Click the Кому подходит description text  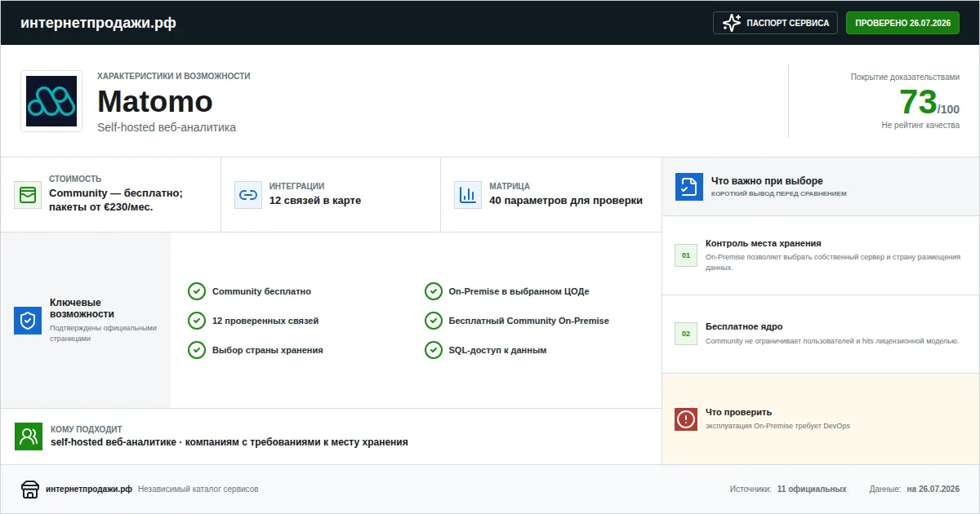tap(229, 442)
